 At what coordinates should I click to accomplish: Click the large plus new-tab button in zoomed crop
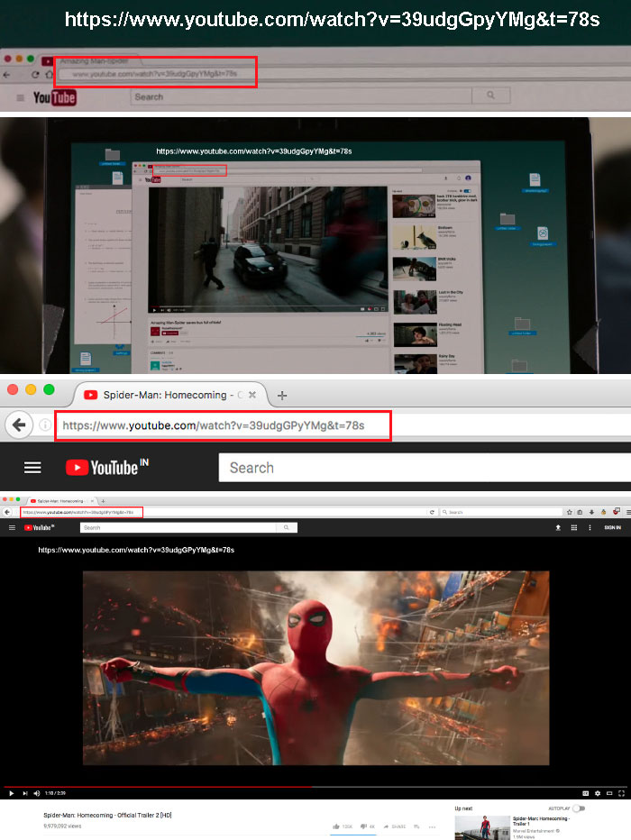pos(282,396)
